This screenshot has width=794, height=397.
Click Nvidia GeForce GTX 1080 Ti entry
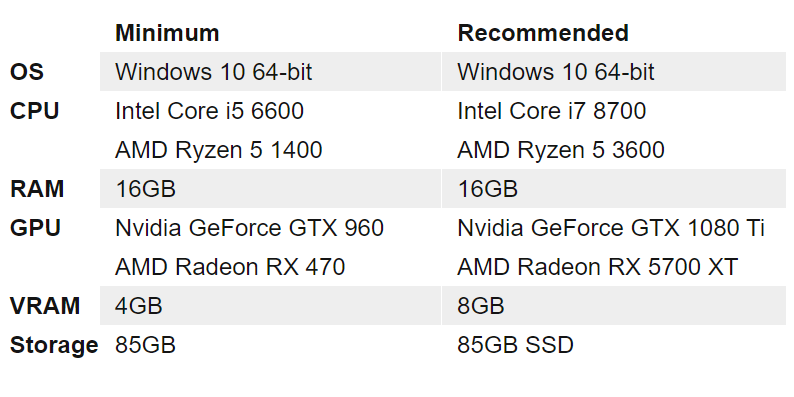coord(611,228)
